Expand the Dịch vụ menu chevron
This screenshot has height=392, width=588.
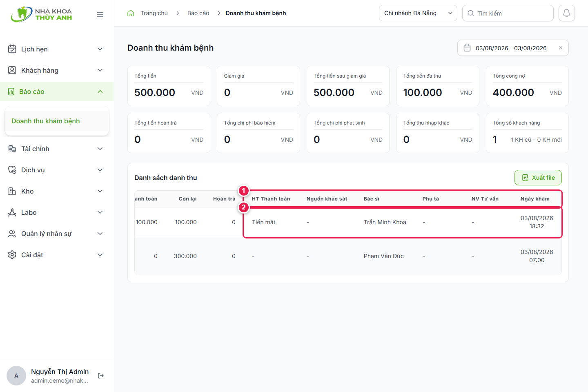[x=100, y=170]
